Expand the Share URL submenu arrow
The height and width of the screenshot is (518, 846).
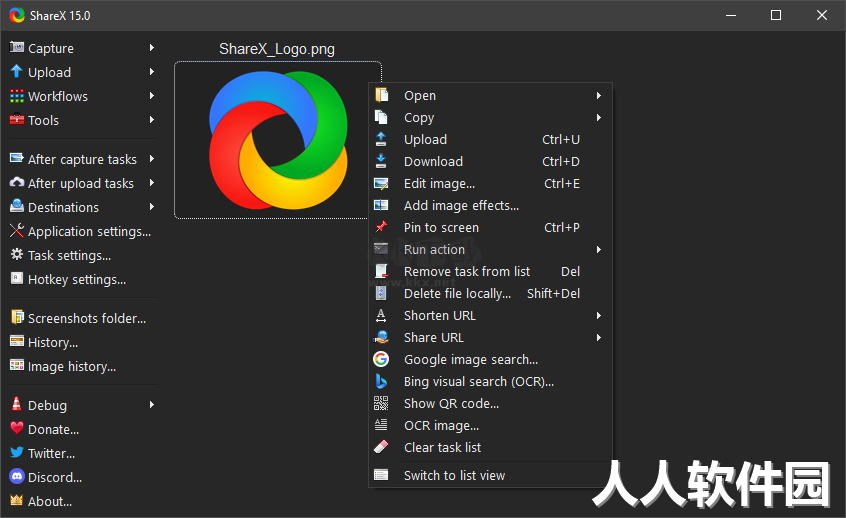[598, 337]
